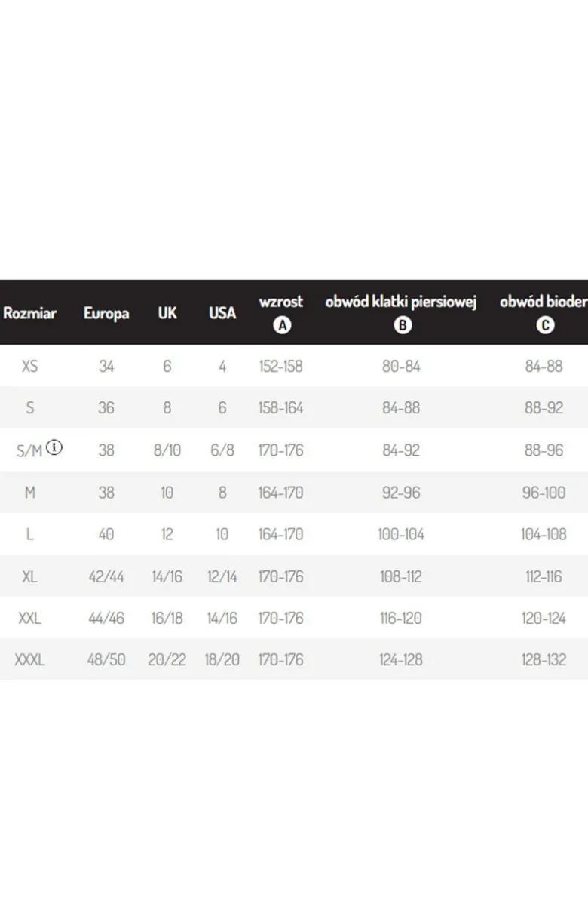This screenshot has height=915, width=588.
Task: Click the circled A icon under wzrost
Action: [x=281, y=325]
